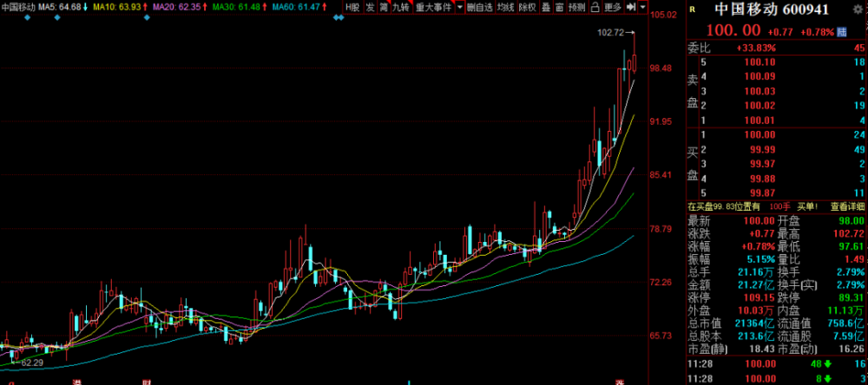Open the H股 toolbar item
868x385 pixels.
[x=352, y=7]
